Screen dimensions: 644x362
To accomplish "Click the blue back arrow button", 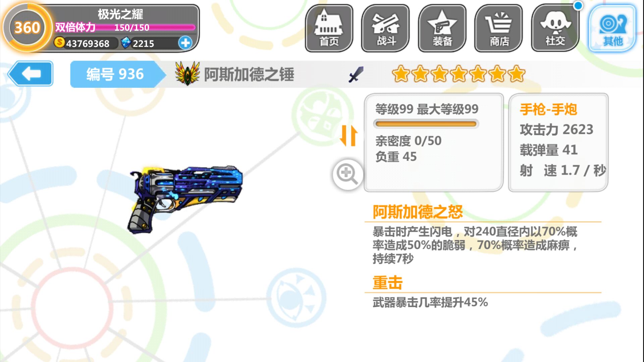I will [x=31, y=73].
